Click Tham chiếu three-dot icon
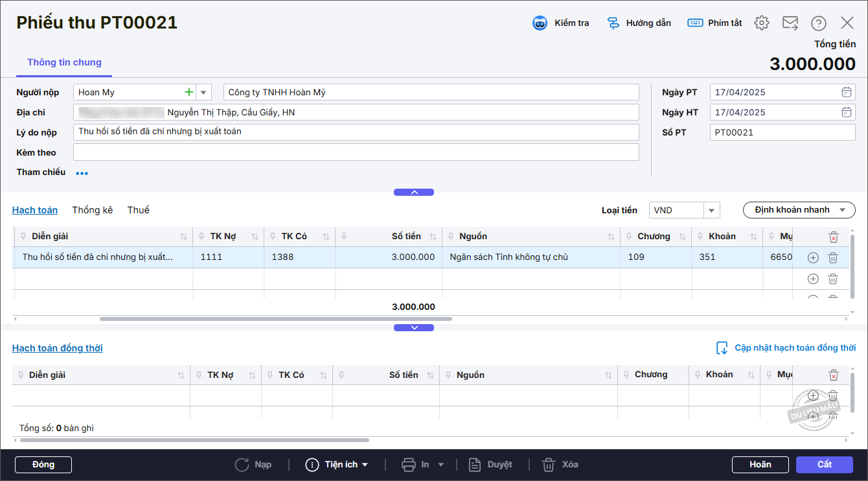The image size is (868, 481). click(82, 173)
